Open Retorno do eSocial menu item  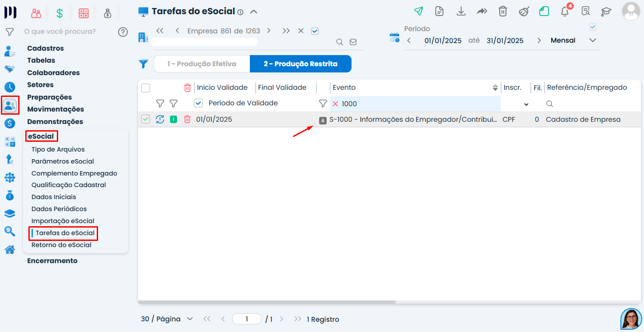[61, 245]
